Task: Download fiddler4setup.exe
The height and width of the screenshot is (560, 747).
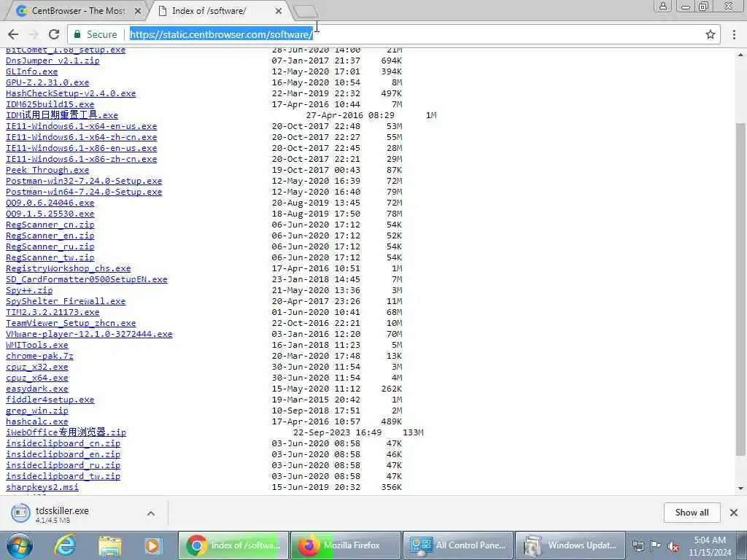Action: point(50,400)
